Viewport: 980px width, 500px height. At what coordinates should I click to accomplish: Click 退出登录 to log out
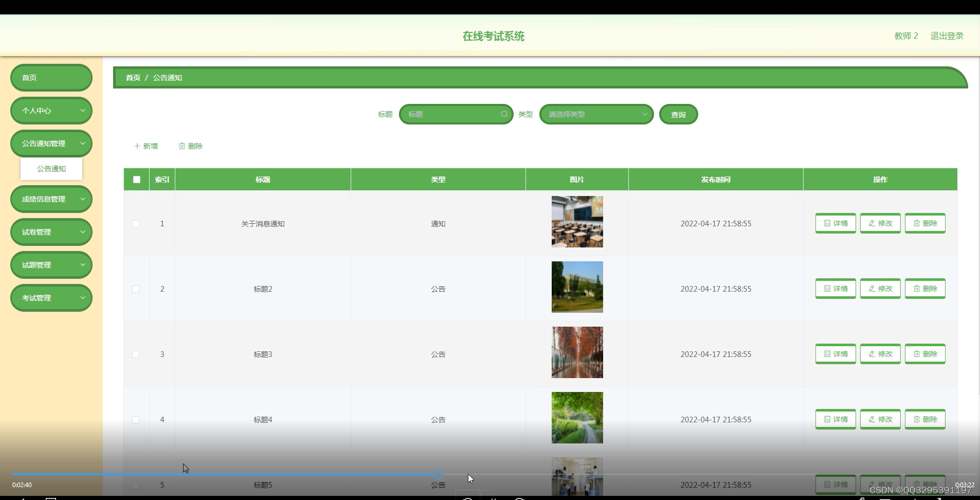pyautogui.click(x=947, y=36)
